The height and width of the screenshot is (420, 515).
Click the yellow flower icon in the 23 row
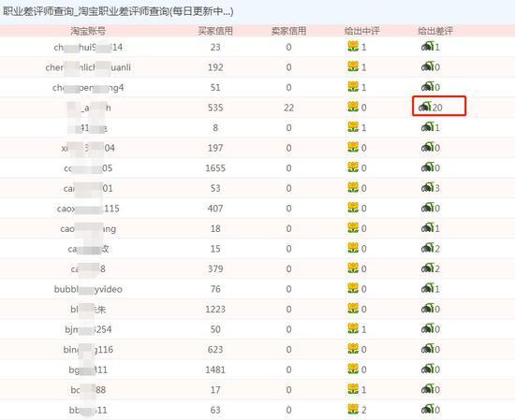click(353, 46)
